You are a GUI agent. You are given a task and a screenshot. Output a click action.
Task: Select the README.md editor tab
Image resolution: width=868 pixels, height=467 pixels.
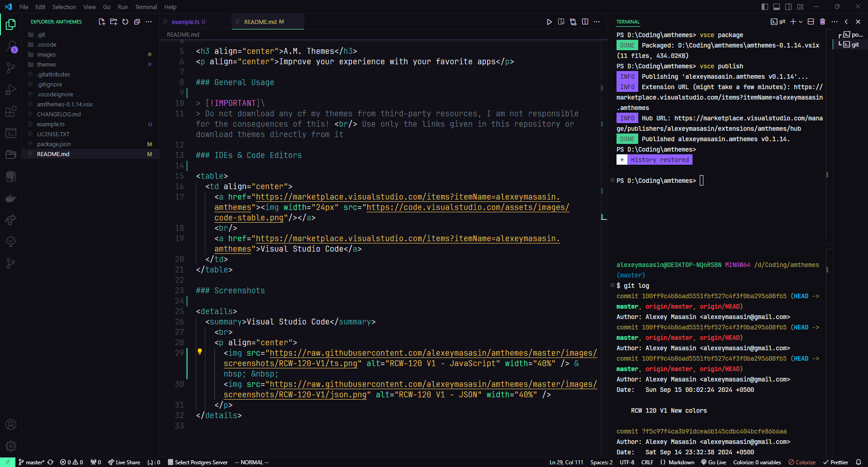tap(268, 22)
